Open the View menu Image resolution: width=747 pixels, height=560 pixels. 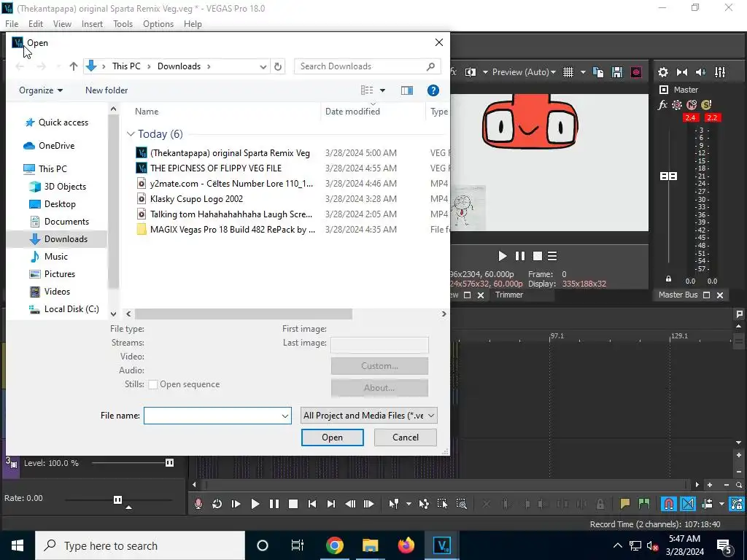pos(62,24)
